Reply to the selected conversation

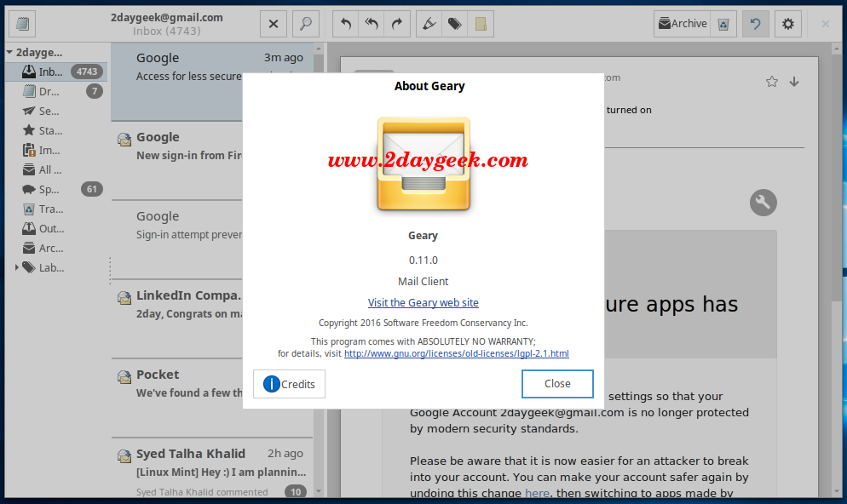click(346, 24)
